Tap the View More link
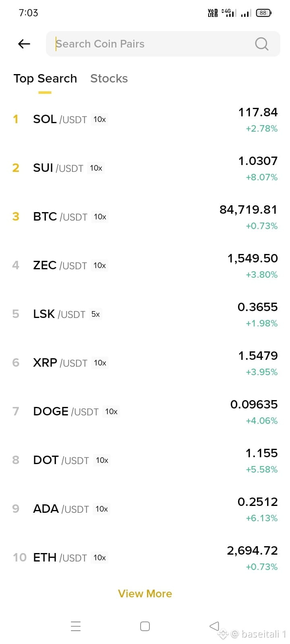This screenshot has height=644, width=290. point(145,594)
